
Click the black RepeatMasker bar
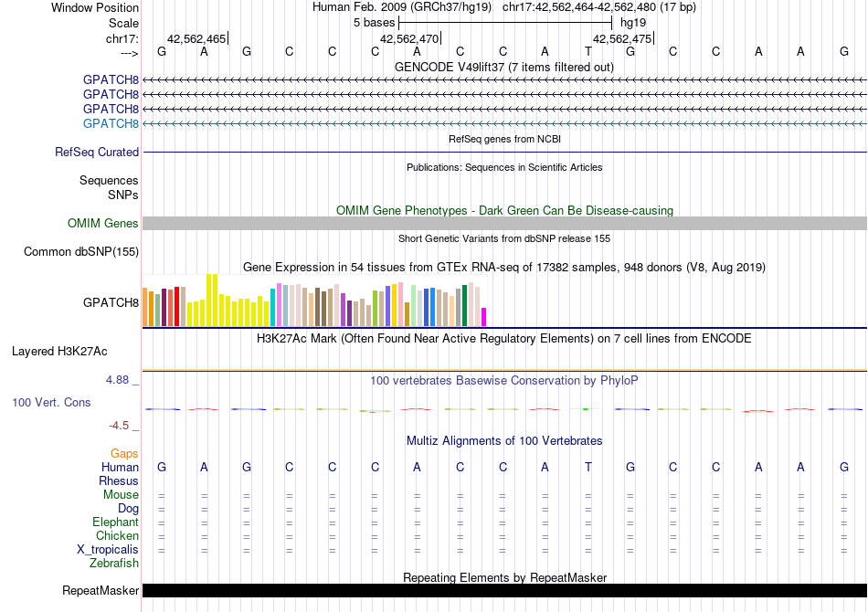(x=504, y=591)
